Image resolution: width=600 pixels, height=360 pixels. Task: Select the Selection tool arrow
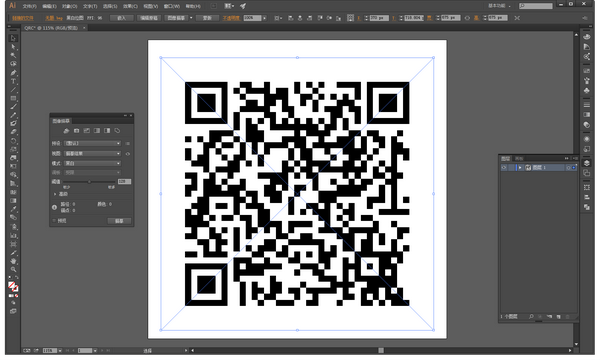tap(13, 38)
